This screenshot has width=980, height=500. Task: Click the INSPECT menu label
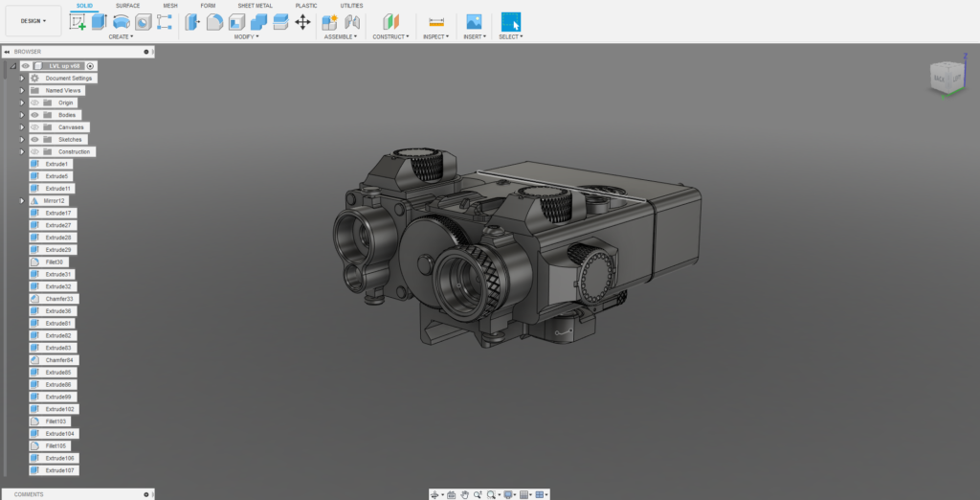(x=435, y=36)
